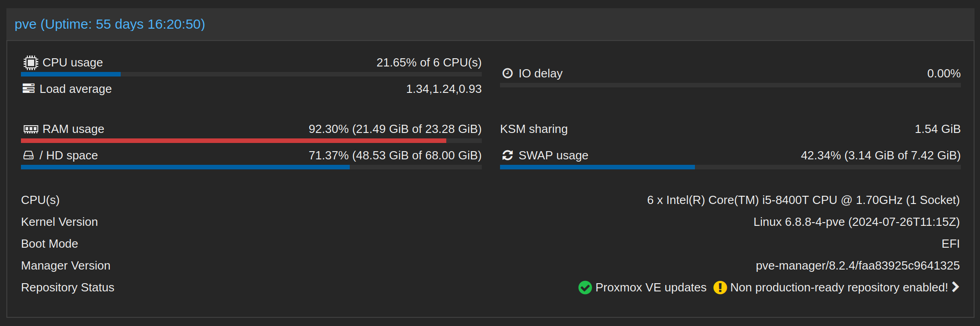The image size is (980, 326).
Task: Click the pve uptime panel title
Action: coord(110,24)
